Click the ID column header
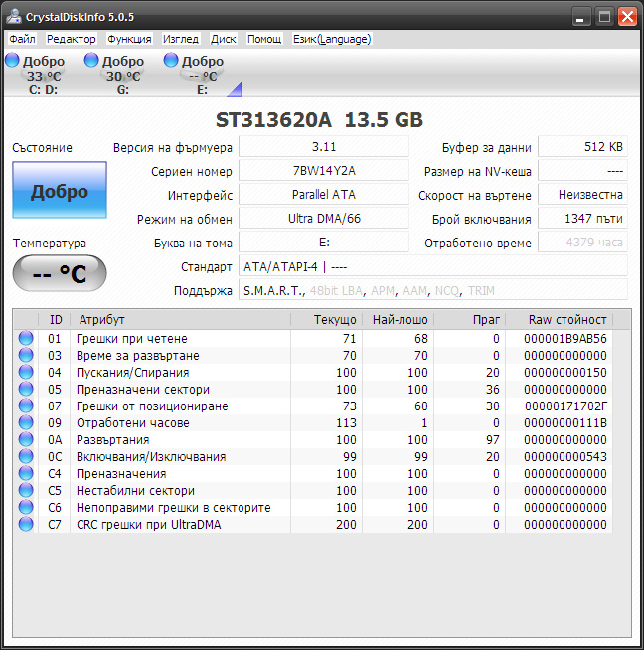Image resolution: width=644 pixels, height=650 pixels. click(x=55, y=320)
